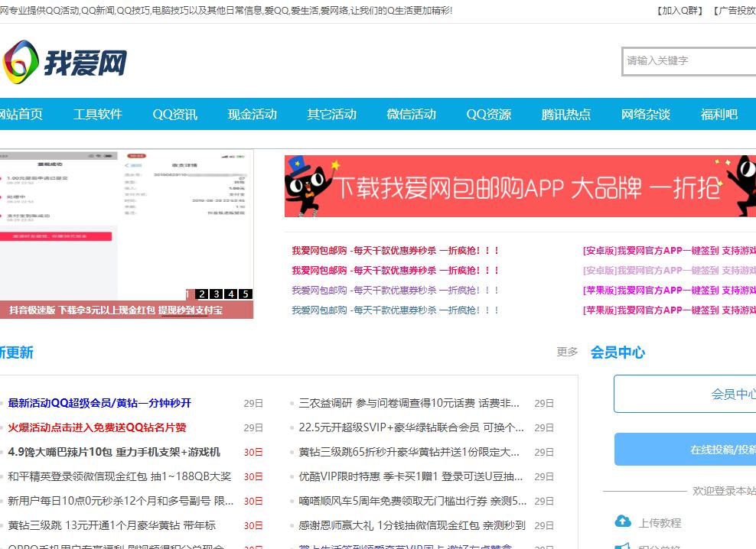This screenshot has width=756, height=549.
Task: Jump to carousel slide 5
Action: pos(245,294)
